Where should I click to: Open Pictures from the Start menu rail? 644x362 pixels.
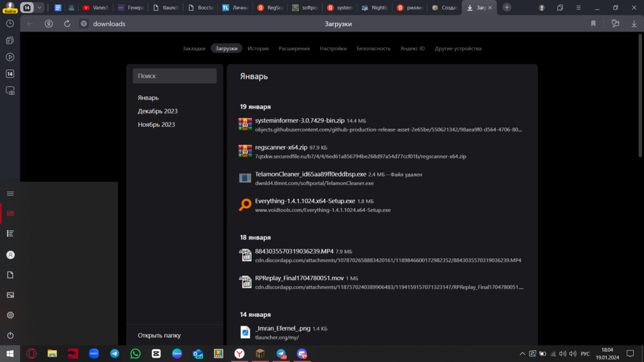[10, 295]
